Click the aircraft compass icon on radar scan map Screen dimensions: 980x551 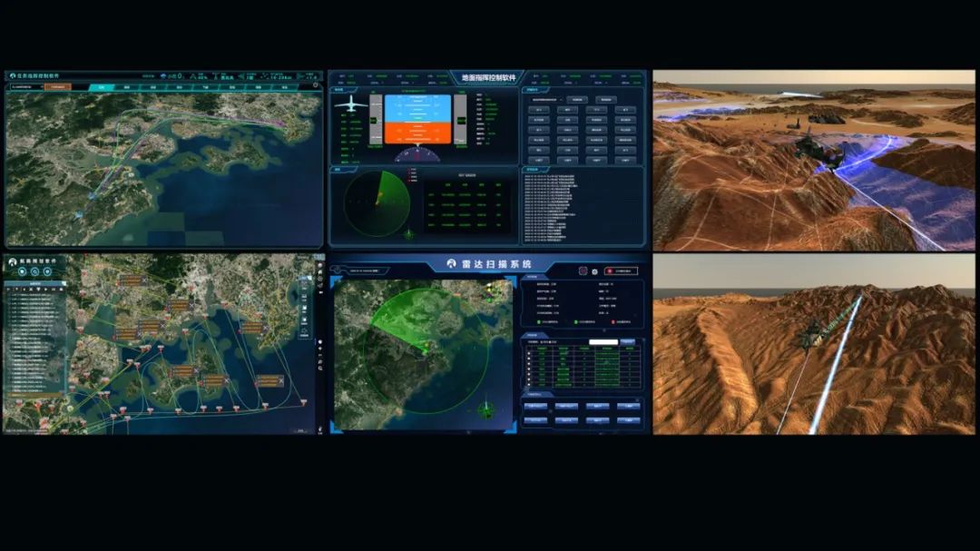point(486,410)
